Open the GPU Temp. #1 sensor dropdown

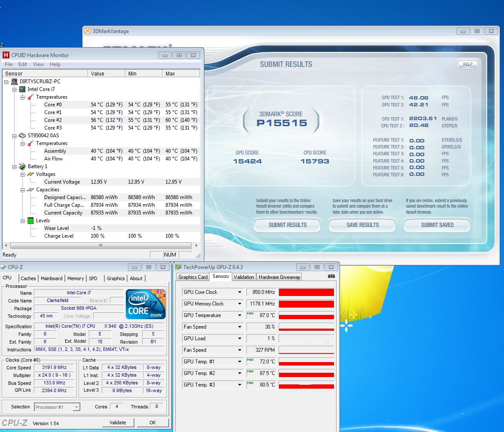point(240,362)
